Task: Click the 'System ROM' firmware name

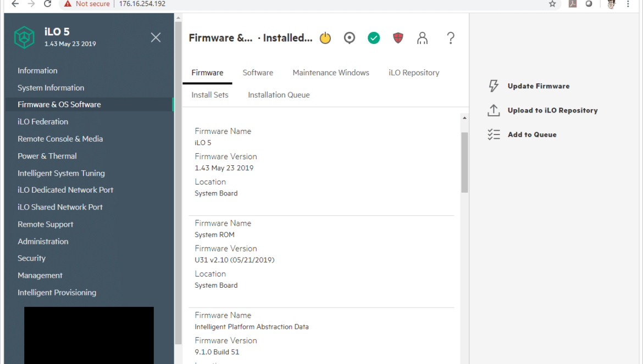Action: click(x=214, y=234)
